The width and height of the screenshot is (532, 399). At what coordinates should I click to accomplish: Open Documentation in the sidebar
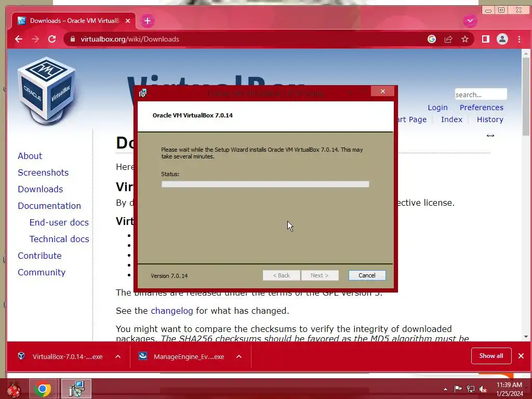[x=49, y=206]
